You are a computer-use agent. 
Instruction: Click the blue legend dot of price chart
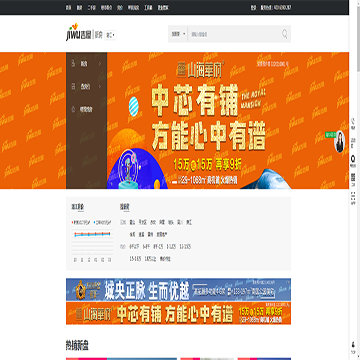(95, 222)
